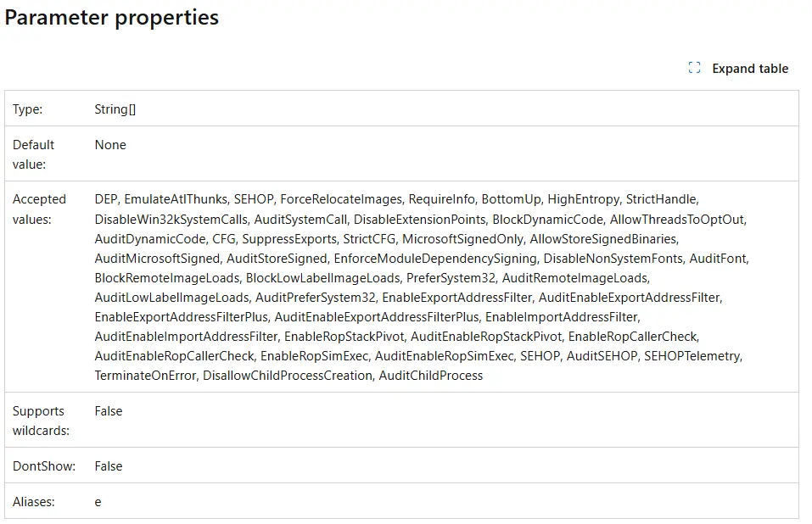The width and height of the screenshot is (812, 524).
Task: Select the DontShow: row label
Action: [44, 466]
